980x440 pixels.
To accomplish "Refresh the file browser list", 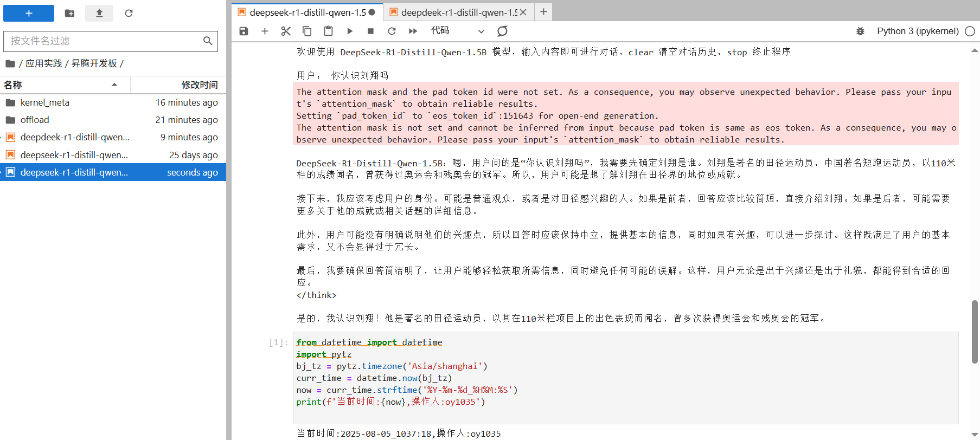I will pos(129,13).
